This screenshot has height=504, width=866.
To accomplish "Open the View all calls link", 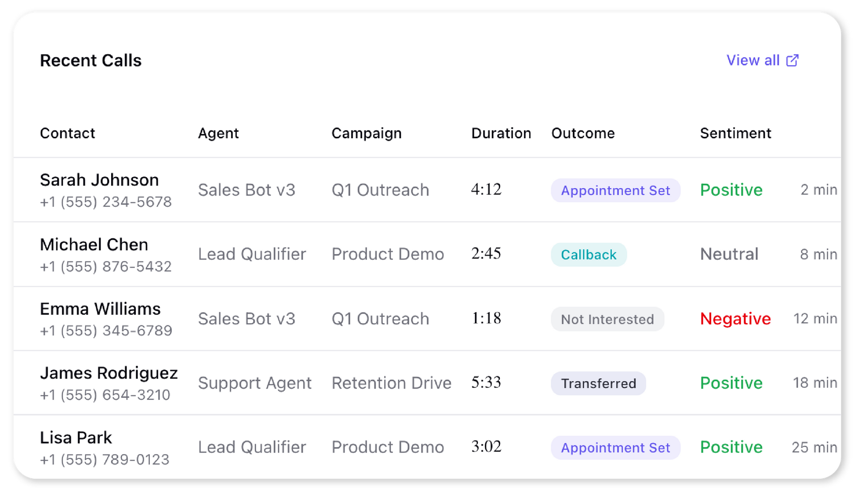I will 762,60.
